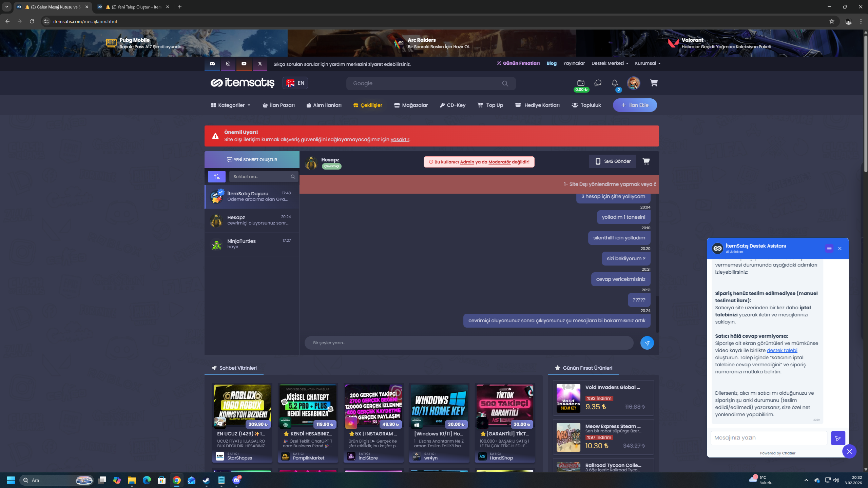Focus the Mesajınızı yazın assistant input

click(x=769, y=438)
